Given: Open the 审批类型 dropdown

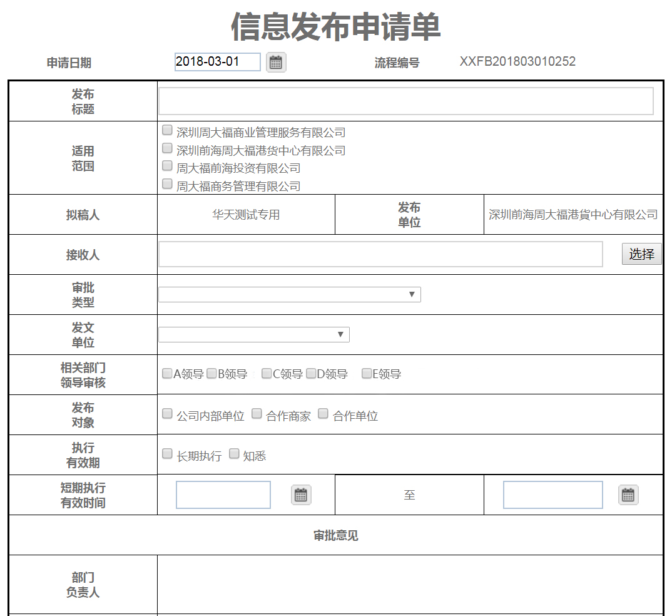Looking at the screenshot, I should point(289,294).
